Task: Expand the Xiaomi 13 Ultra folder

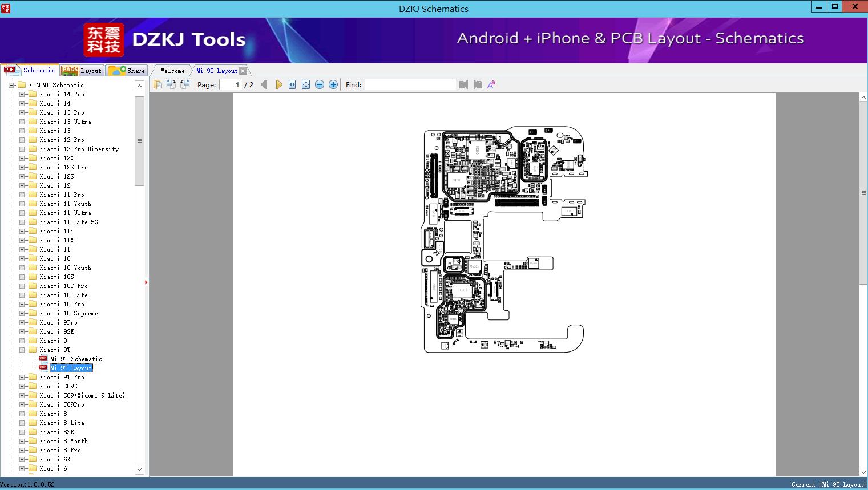Action: pos(22,122)
